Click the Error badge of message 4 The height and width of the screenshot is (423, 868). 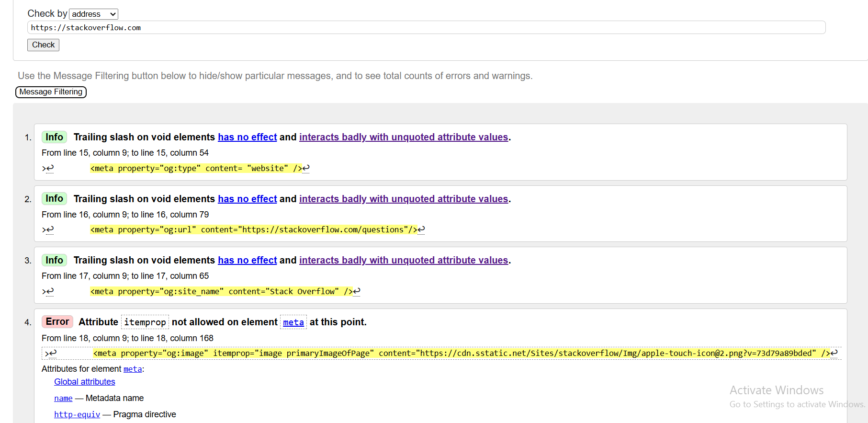(x=57, y=321)
